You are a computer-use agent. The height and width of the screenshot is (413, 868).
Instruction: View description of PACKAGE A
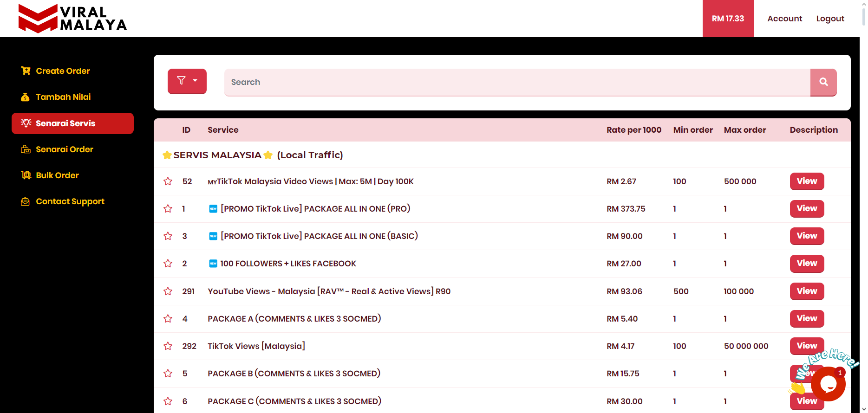click(807, 319)
